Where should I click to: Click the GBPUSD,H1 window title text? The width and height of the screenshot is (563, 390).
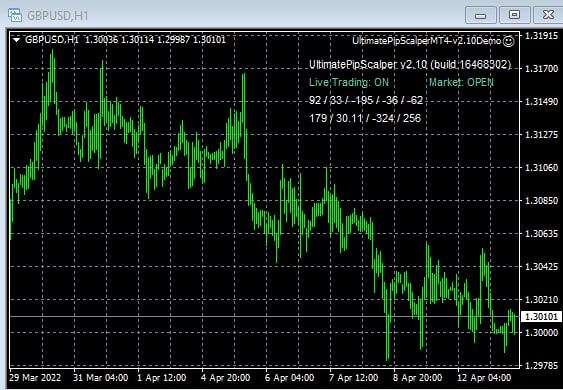(57, 16)
